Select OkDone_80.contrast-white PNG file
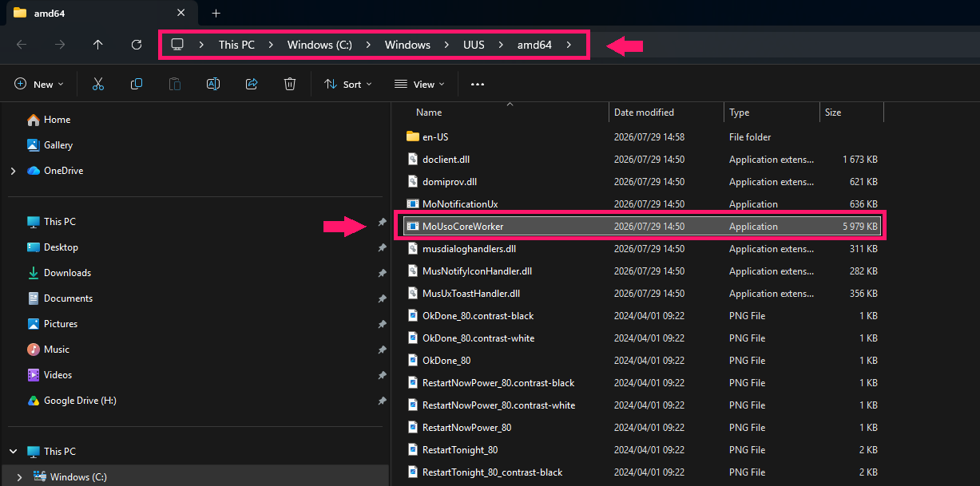980x486 pixels. pos(642,338)
